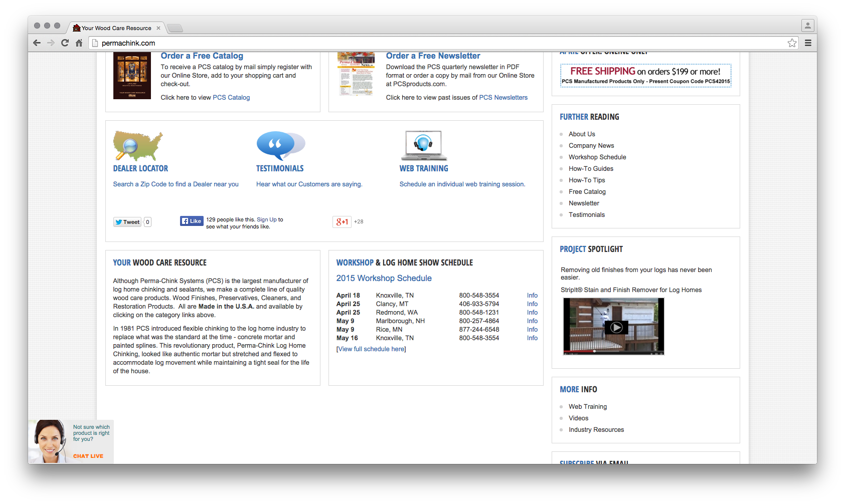
Task: Click the FREE SHIPPING coupon banner
Action: pyautogui.click(x=646, y=76)
